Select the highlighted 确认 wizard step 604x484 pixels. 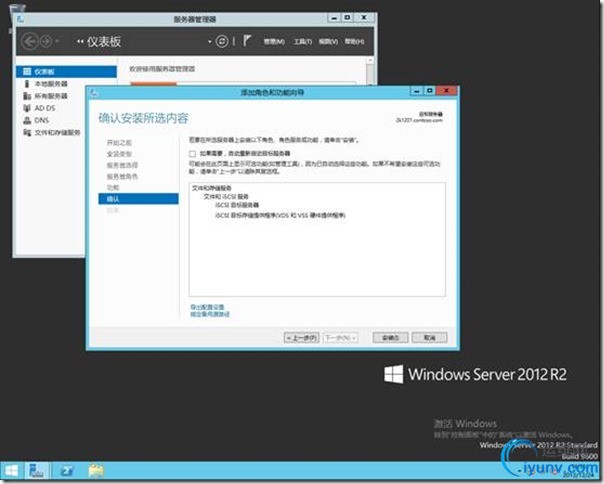pos(138,199)
